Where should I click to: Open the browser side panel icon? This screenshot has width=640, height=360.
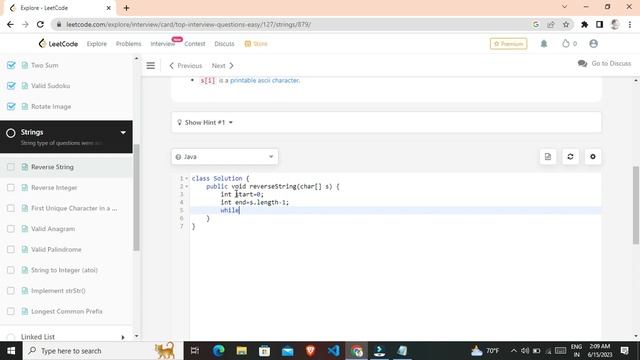coord(599,24)
